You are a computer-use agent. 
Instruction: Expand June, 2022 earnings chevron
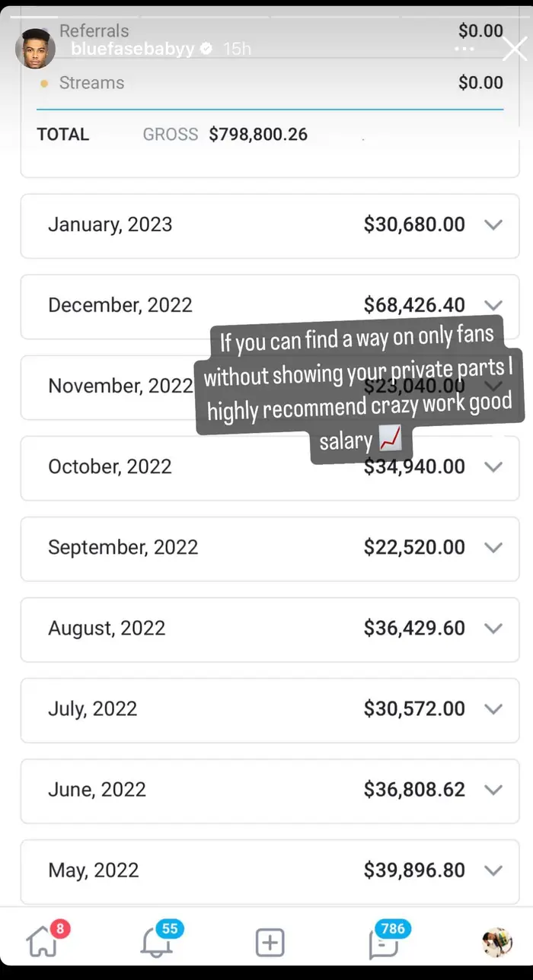493,789
